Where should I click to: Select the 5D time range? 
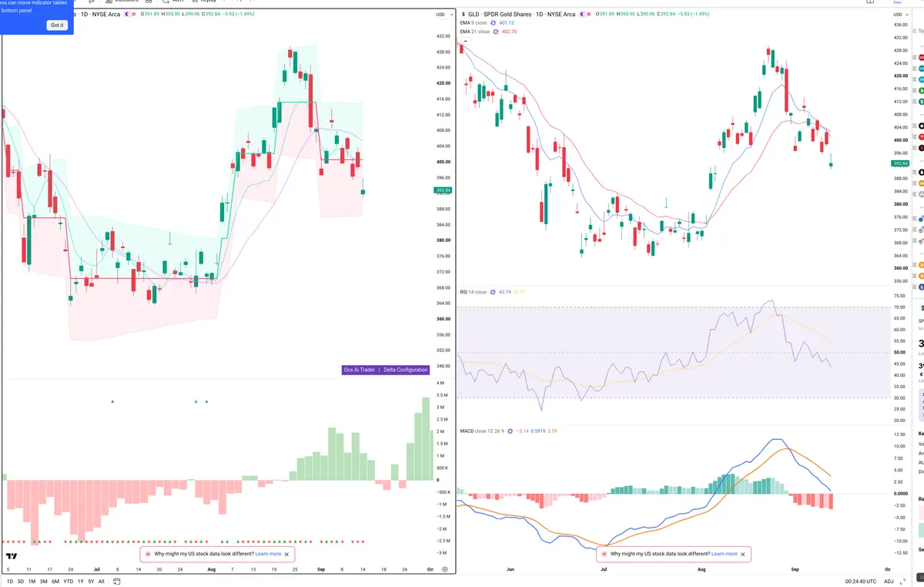click(x=21, y=581)
